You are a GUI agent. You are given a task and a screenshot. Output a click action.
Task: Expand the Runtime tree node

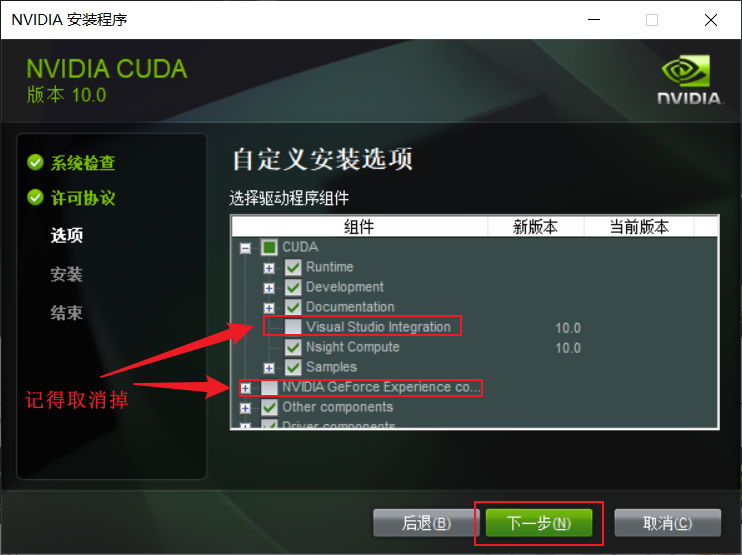tap(269, 268)
